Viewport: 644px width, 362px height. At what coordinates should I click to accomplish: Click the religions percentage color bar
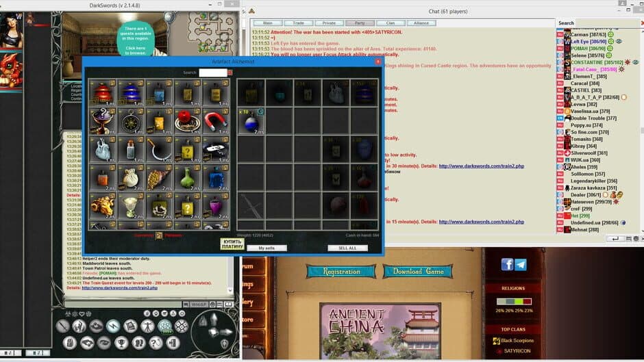515,302
